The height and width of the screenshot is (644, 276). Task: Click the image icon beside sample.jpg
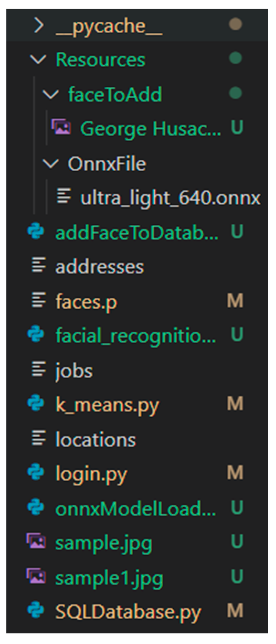tap(36, 541)
